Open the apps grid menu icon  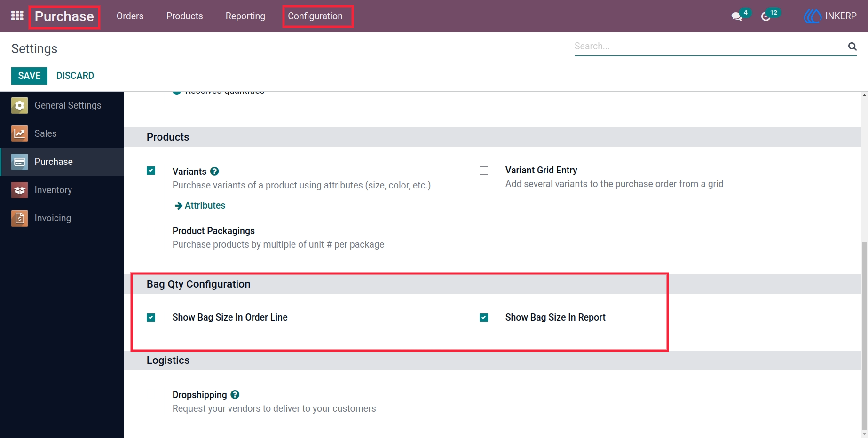17,16
